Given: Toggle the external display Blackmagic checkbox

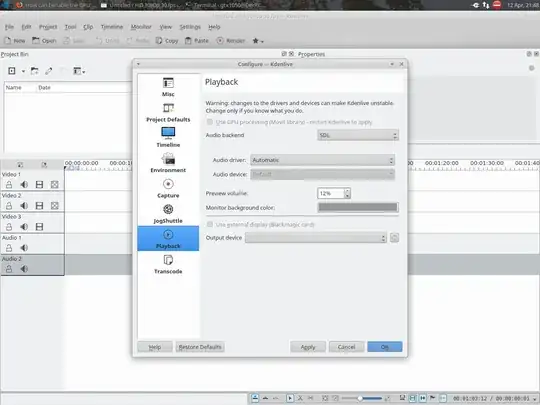Looking at the screenshot, I should (x=210, y=225).
